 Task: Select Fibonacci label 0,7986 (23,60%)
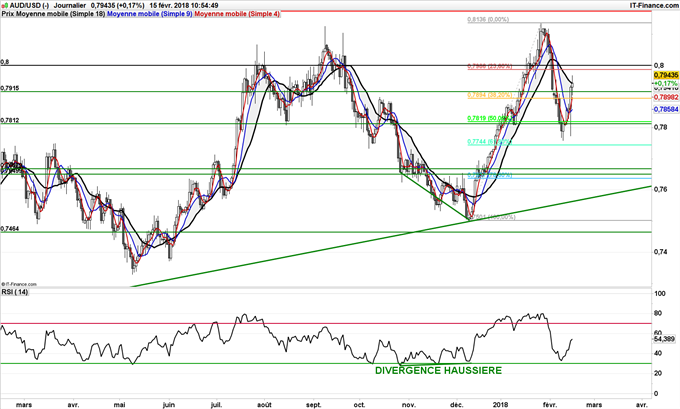coord(490,66)
